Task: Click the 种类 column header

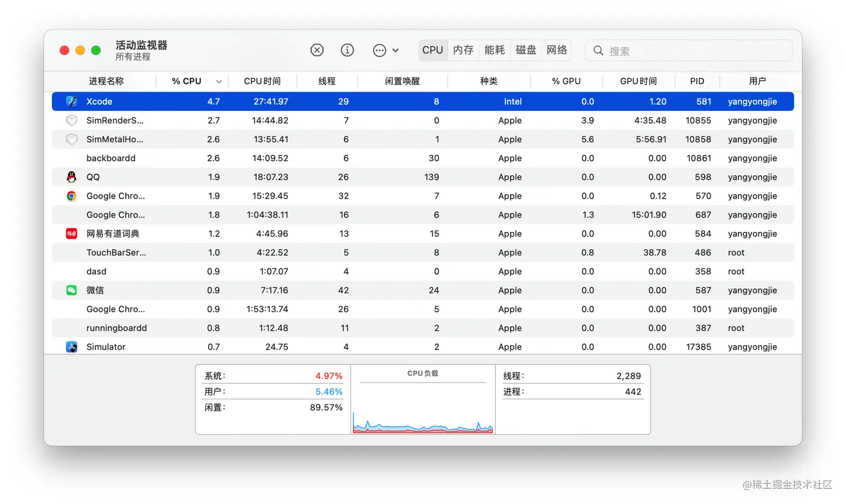Action: (488, 81)
